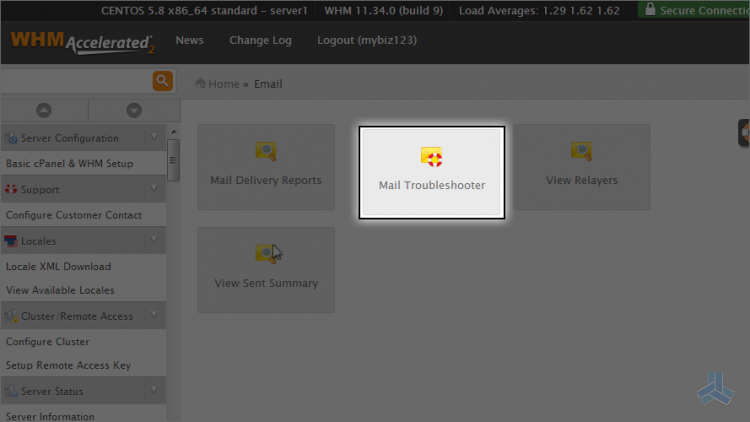Open Configure Customer Contact

(74, 215)
